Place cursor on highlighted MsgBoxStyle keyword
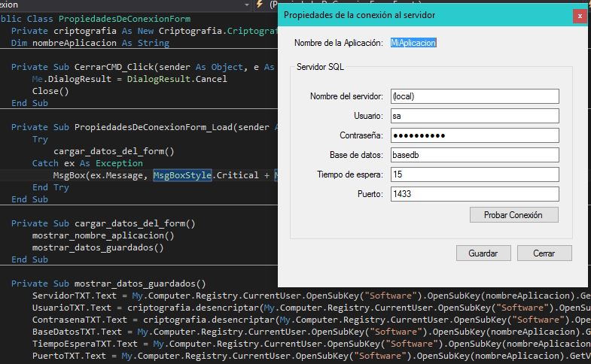The width and height of the screenshot is (591, 364). pos(182,175)
